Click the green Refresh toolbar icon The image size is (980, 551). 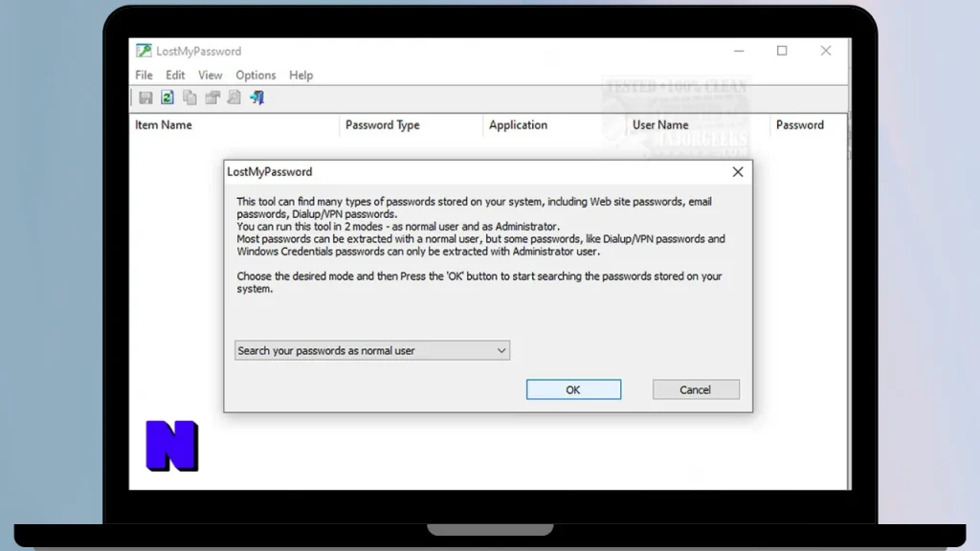pyautogui.click(x=167, y=98)
